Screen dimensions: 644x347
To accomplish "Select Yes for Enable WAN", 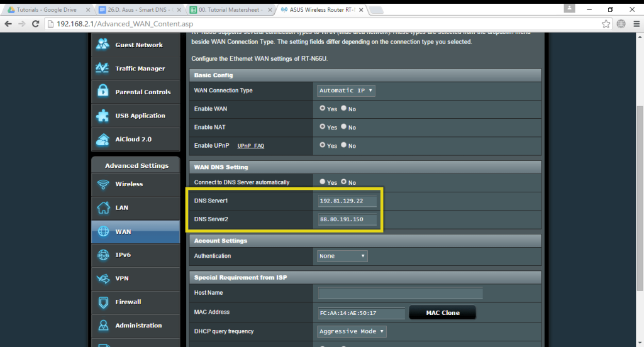I will (x=323, y=108).
